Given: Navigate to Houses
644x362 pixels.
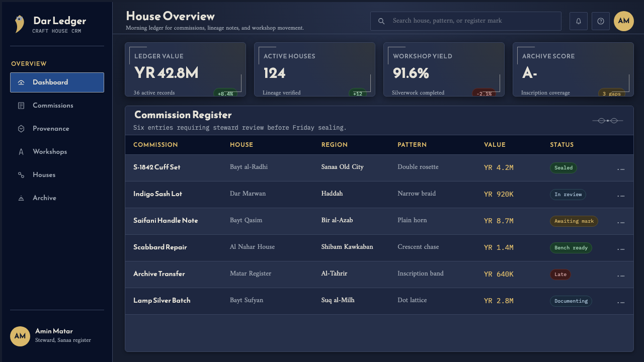Looking at the screenshot, I should (57, 175).
